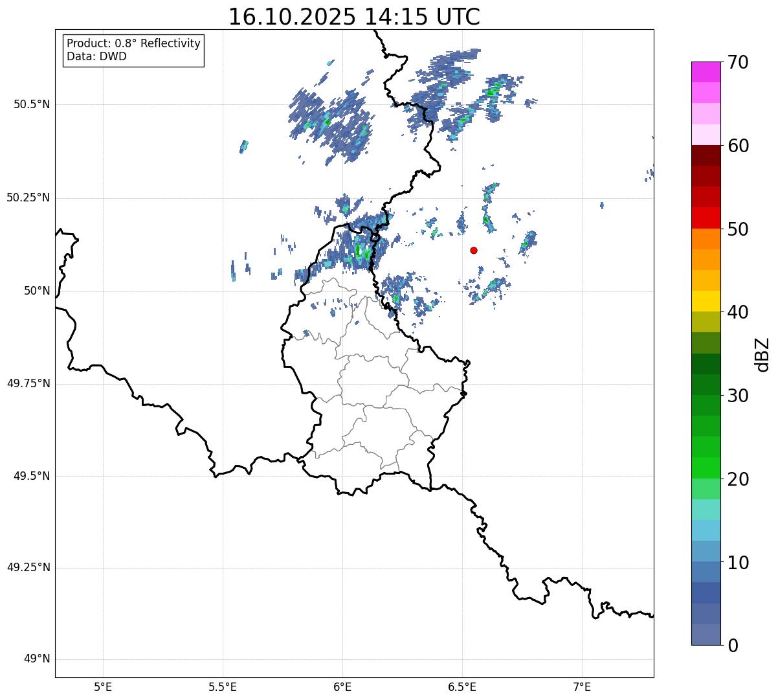Click the 49°N latitude label
This screenshot has height=700, width=778.
37,659
